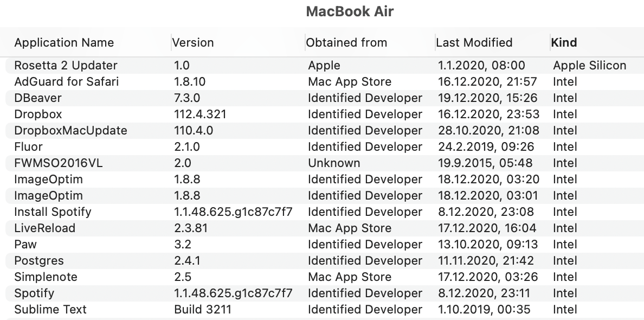Select ImageOptim row modified at 03:01

point(49,196)
